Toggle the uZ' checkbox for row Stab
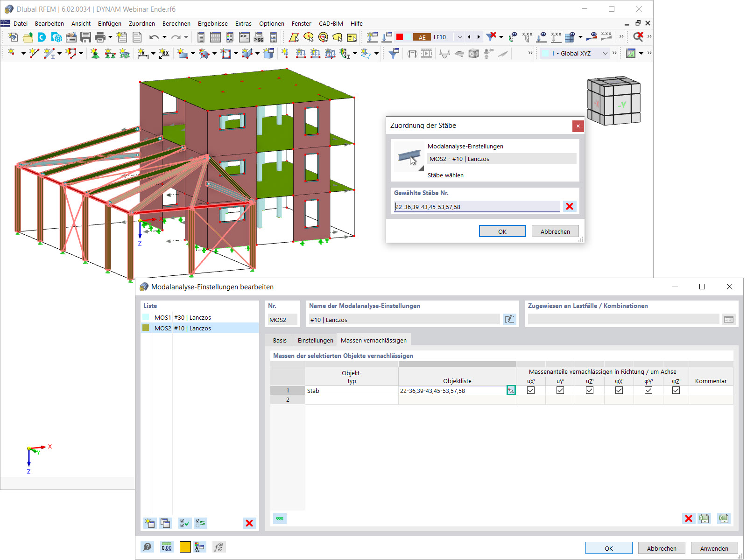The width and height of the screenshot is (747, 560). (590, 390)
